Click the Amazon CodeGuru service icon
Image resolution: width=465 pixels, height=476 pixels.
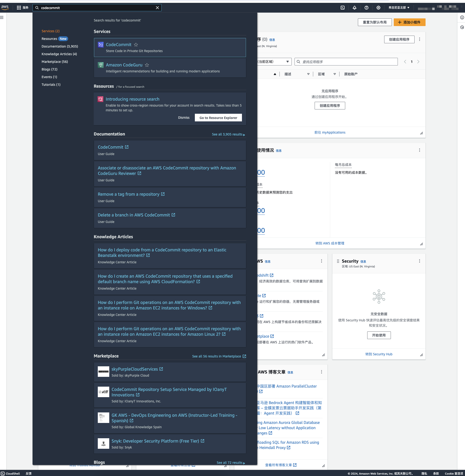(100, 65)
